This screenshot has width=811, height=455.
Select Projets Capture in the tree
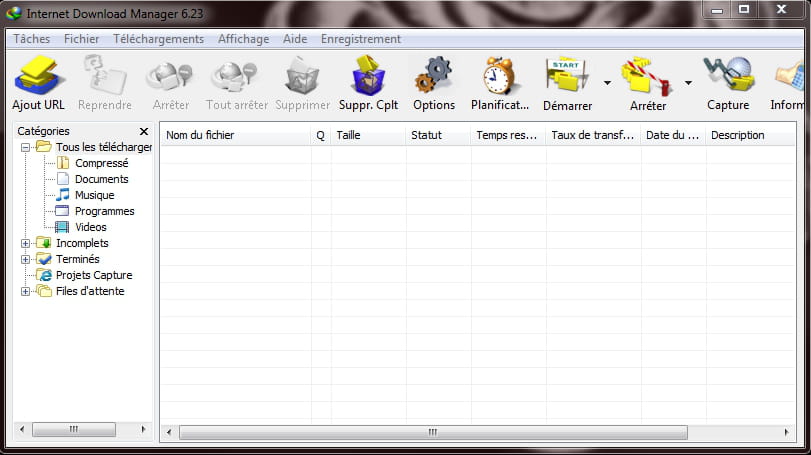tap(94, 275)
